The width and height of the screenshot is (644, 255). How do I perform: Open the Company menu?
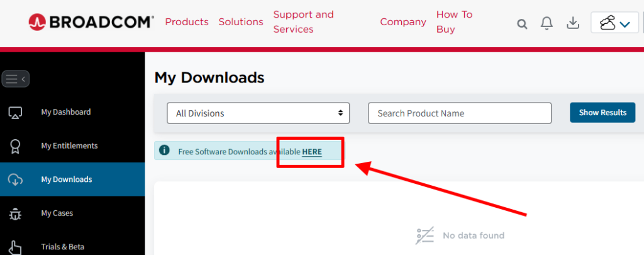click(x=403, y=22)
